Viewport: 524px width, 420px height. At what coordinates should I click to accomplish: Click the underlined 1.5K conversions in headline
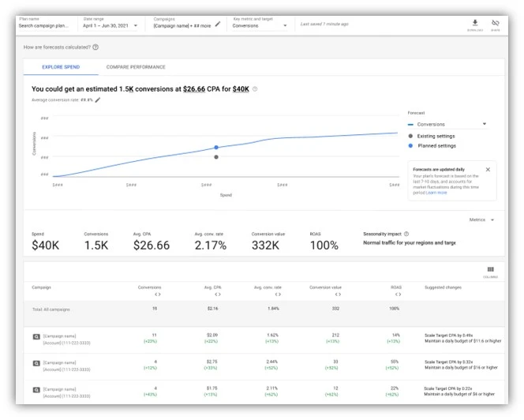(x=126, y=89)
